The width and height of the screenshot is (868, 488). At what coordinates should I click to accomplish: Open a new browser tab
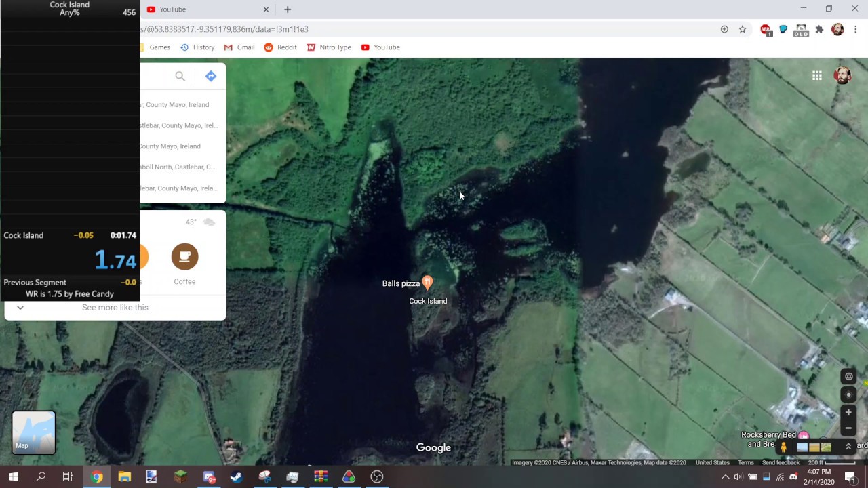(x=288, y=9)
